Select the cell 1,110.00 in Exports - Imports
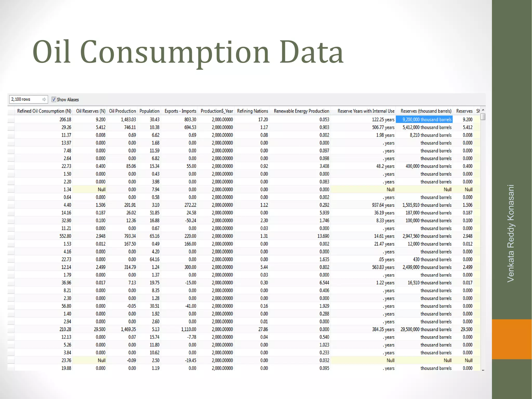 179,329
